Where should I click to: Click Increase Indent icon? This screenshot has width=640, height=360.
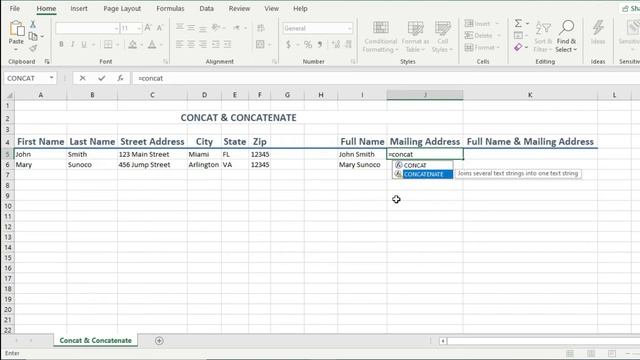(x=227, y=44)
